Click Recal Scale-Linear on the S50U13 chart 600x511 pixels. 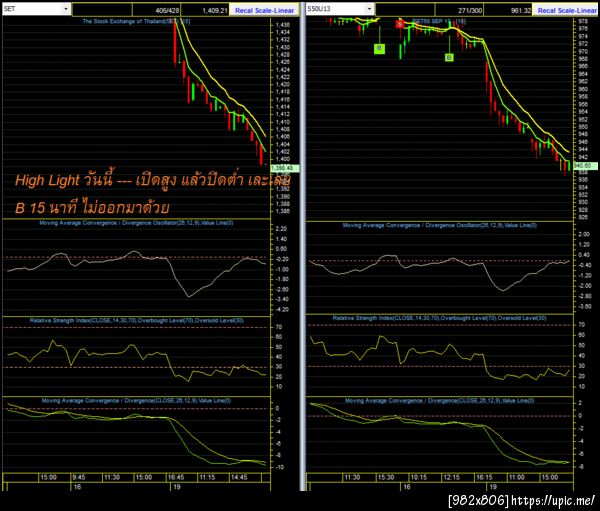coord(567,10)
